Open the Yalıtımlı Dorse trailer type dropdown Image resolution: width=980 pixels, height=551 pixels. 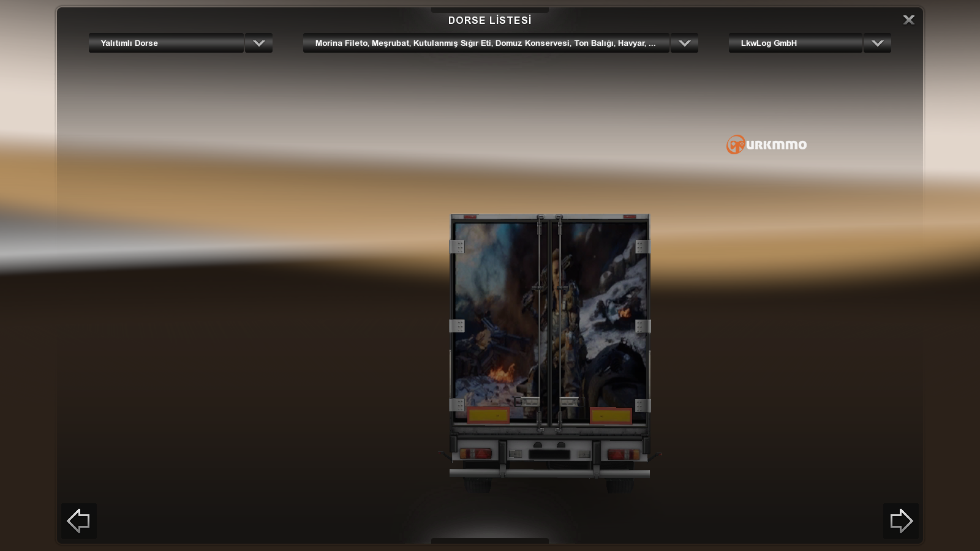click(166, 43)
